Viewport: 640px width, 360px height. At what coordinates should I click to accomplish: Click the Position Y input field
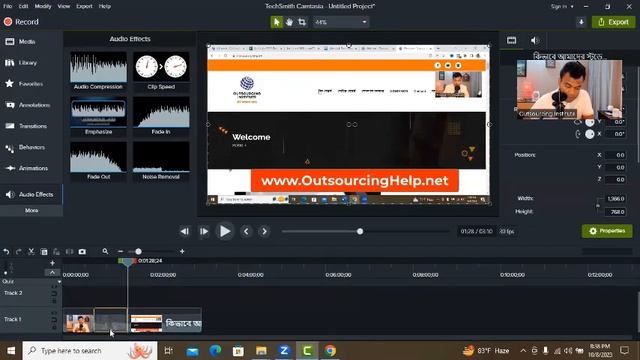(x=616, y=167)
